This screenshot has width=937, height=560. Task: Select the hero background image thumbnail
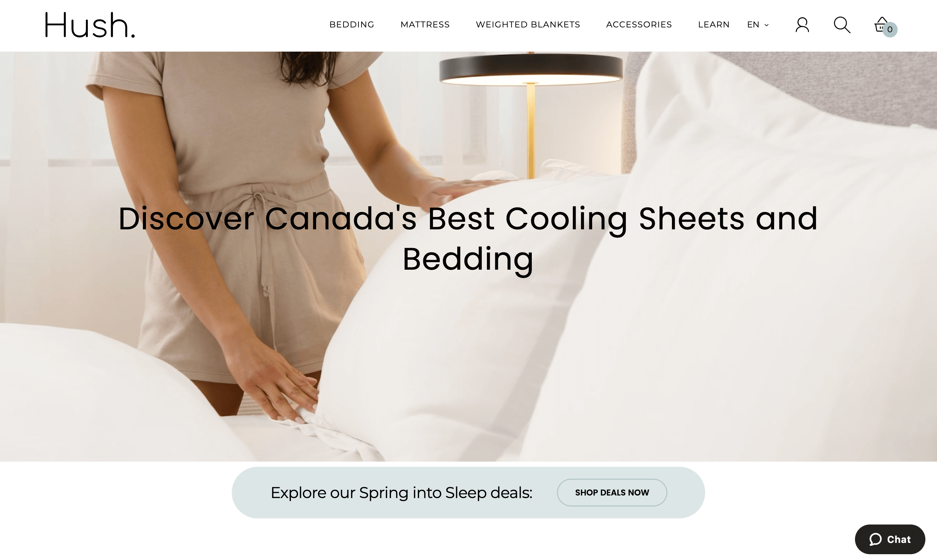coord(468,256)
